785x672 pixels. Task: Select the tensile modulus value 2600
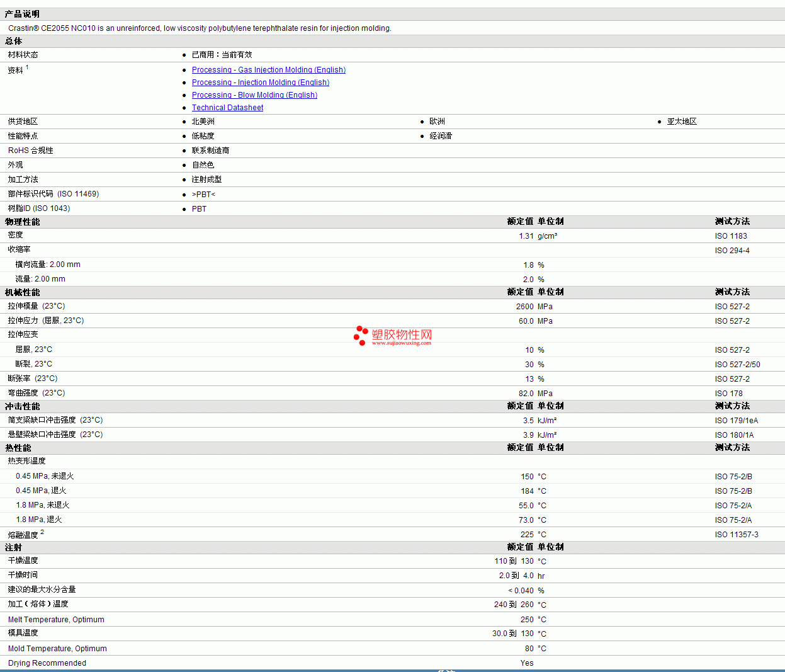pos(525,307)
